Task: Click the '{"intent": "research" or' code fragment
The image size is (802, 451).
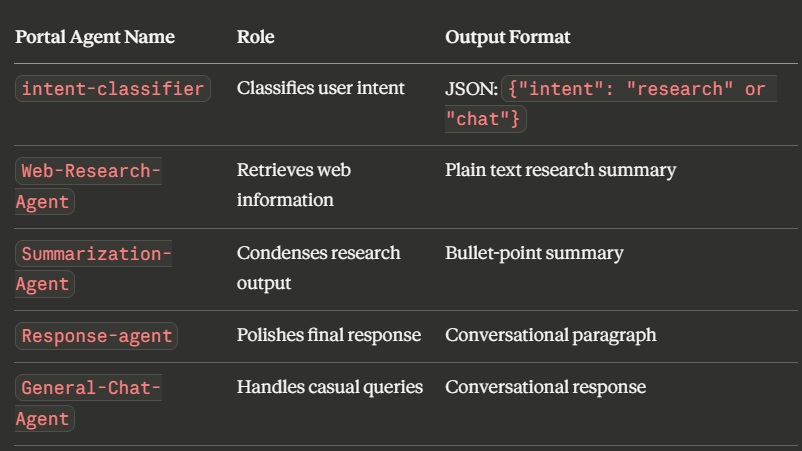Action: (x=637, y=89)
